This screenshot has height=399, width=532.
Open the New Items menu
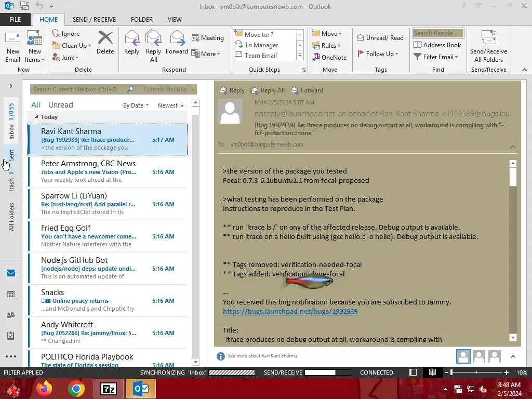[x=35, y=47]
